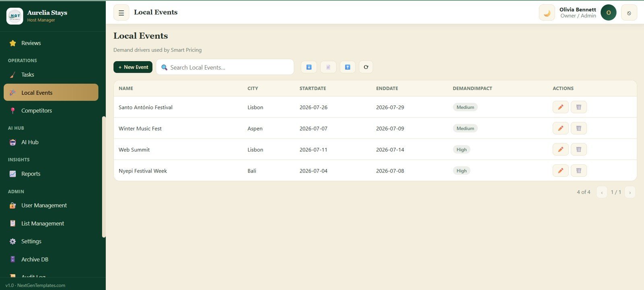Select Local Events in the sidebar

51,93
